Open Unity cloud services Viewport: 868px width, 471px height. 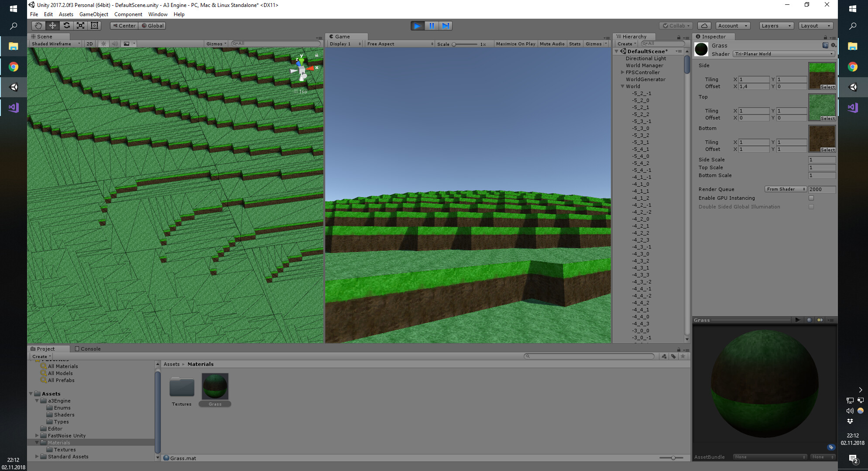coord(703,25)
